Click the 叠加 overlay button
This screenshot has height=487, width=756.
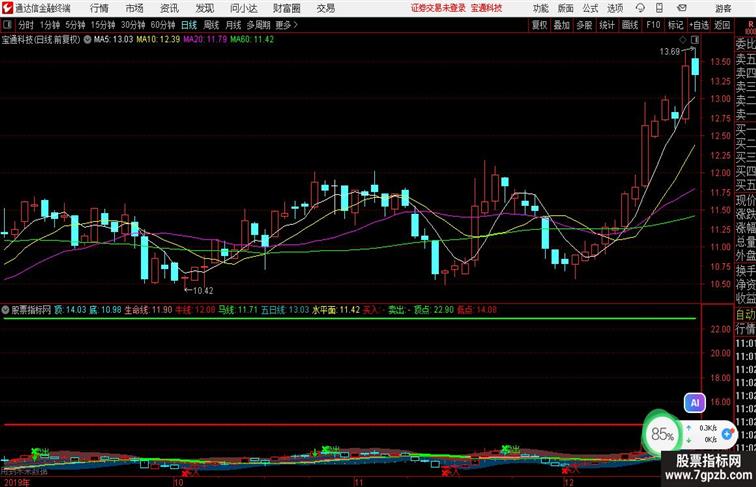[561, 25]
